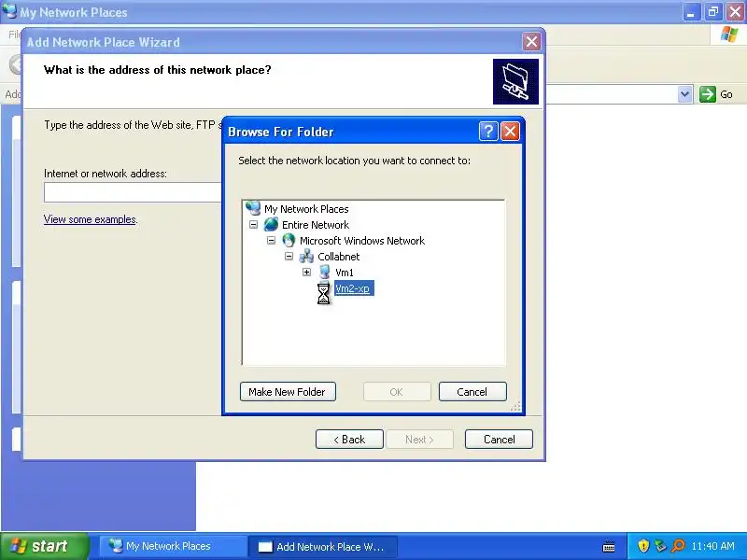
Task: Click the help question mark in Browse For Folder
Action: 488,131
